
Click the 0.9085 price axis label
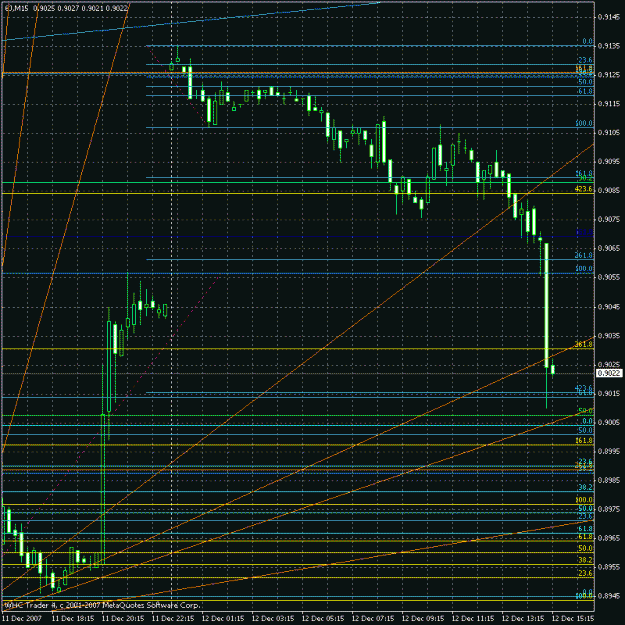coord(609,191)
